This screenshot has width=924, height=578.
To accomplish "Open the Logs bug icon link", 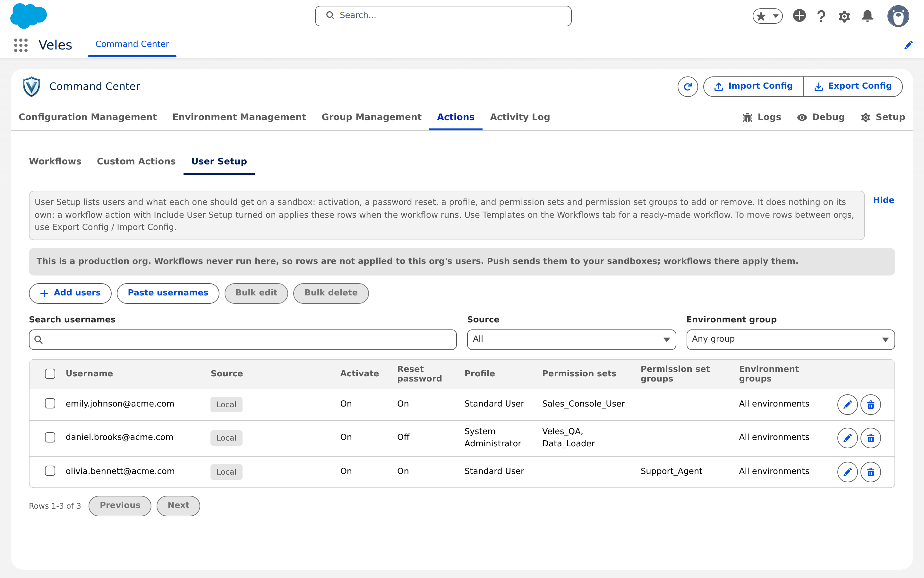I will click(762, 117).
